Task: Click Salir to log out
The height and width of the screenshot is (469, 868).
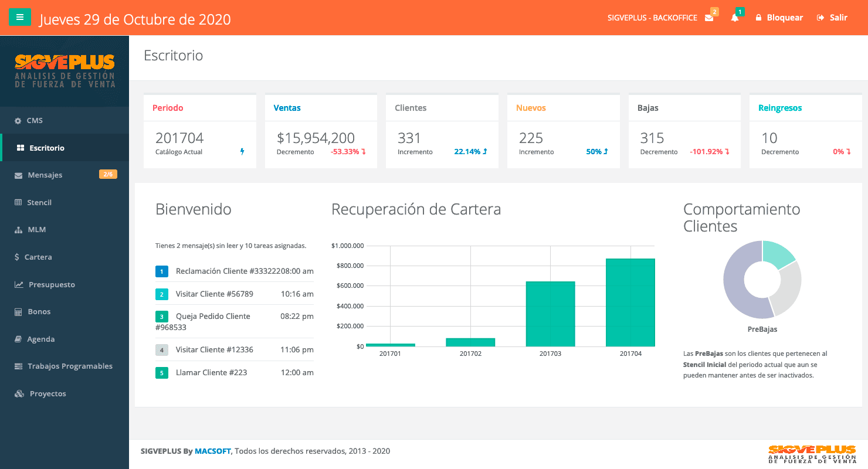Action: (x=832, y=18)
